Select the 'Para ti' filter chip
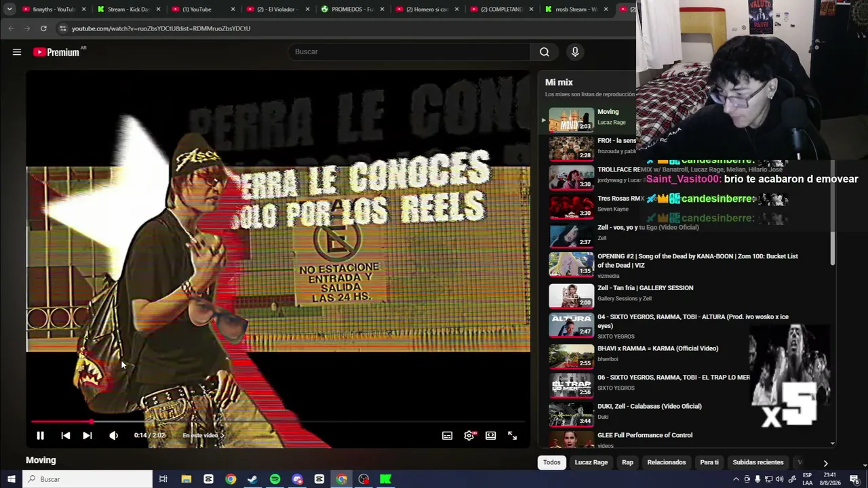 (x=709, y=462)
